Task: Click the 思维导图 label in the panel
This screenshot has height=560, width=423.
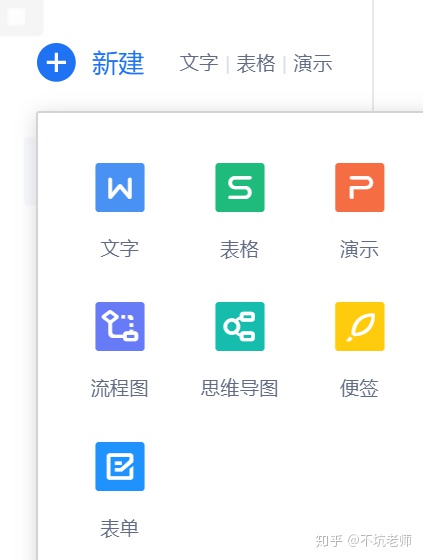Action: [239, 388]
